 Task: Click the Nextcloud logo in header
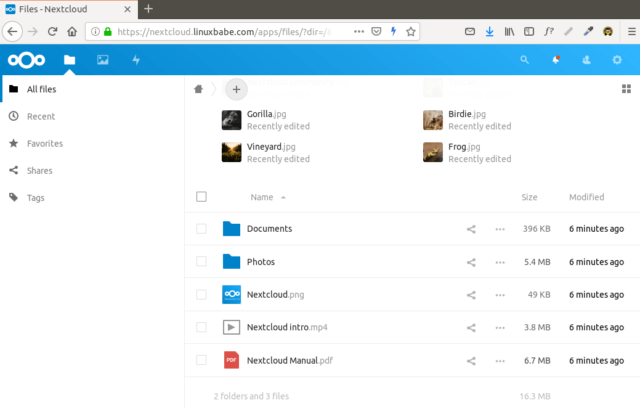pos(26,60)
